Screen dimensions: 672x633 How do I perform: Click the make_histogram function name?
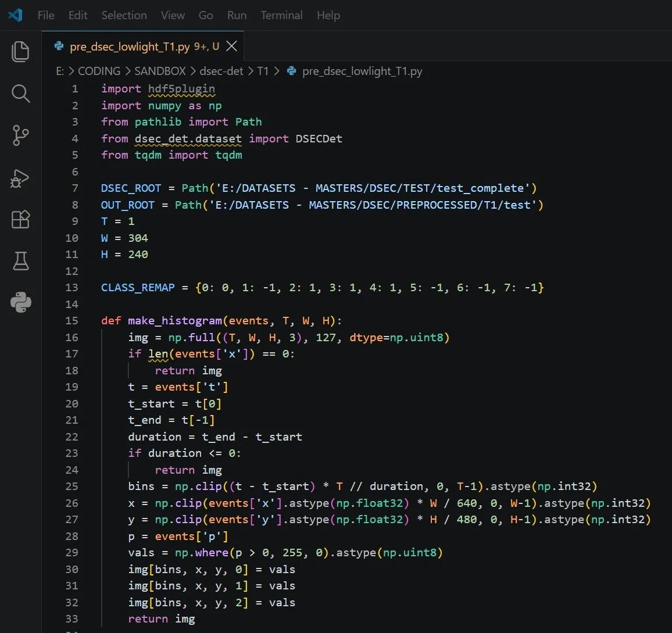click(175, 321)
